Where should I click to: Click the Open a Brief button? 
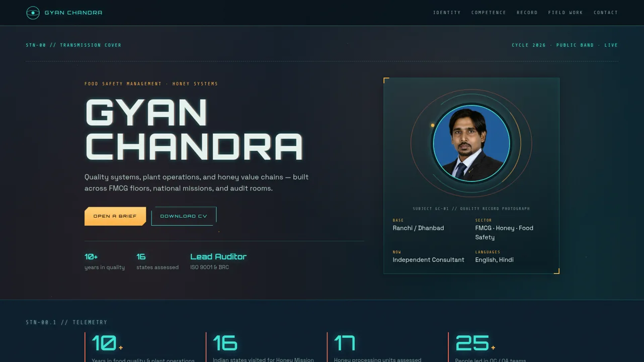[115, 216]
